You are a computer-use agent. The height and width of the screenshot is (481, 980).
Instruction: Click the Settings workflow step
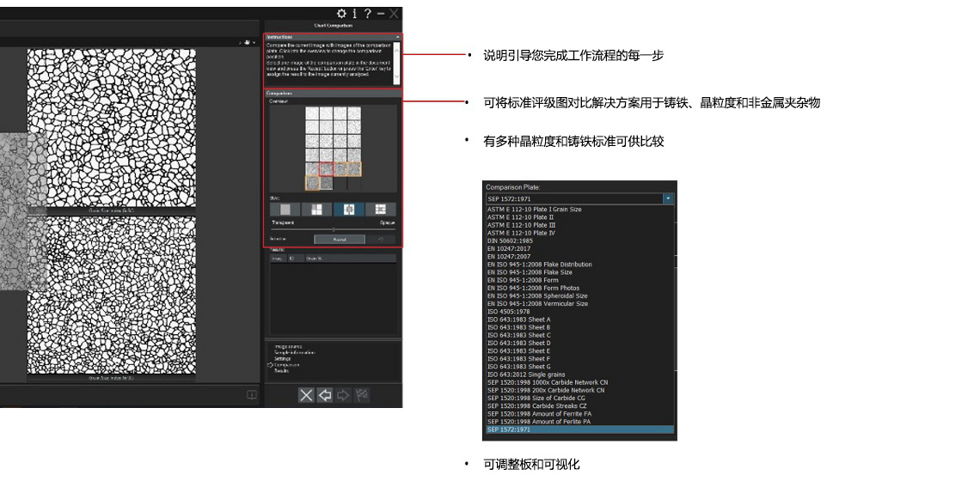pyautogui.click(x=283, y=358)
